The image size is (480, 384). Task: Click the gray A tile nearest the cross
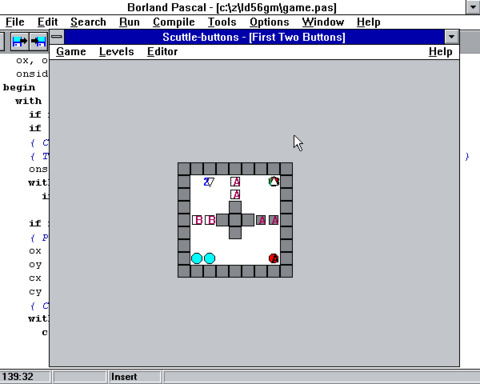261,220
